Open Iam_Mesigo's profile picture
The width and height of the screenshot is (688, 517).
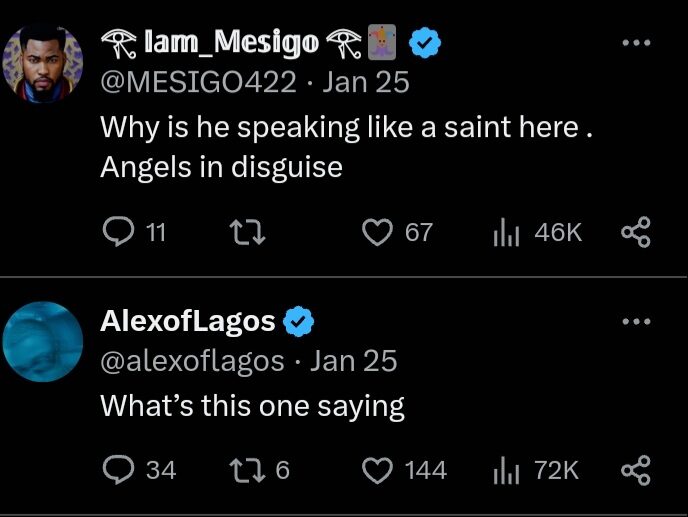point(43,62)
